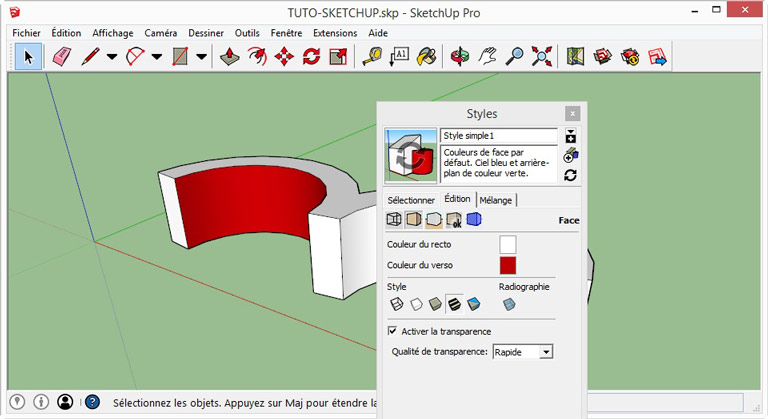
Task: Pick the Push/Pull tool
Action: coord(230,57)
